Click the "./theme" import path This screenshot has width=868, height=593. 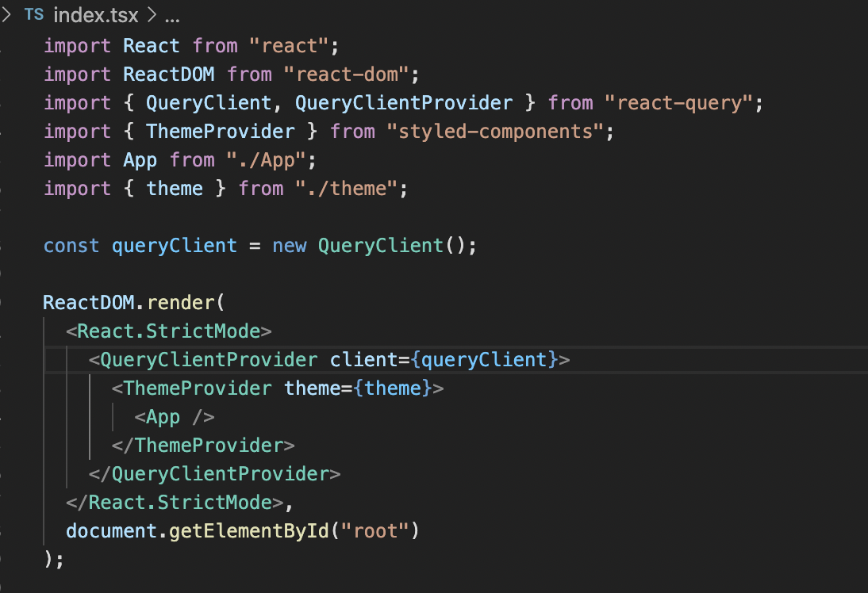click(x=347, y=189)
